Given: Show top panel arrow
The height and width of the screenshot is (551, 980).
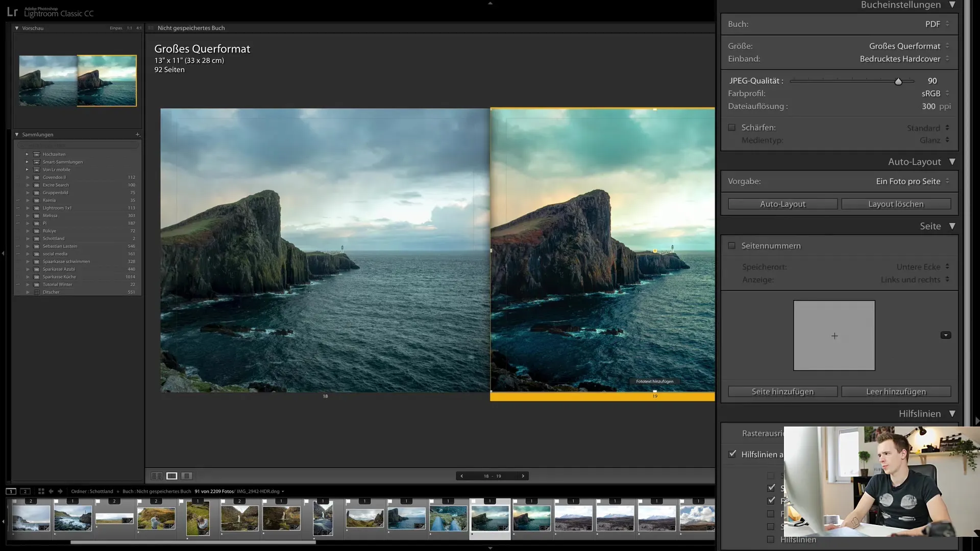Looking at the screenshot, I should click(490, 3).
